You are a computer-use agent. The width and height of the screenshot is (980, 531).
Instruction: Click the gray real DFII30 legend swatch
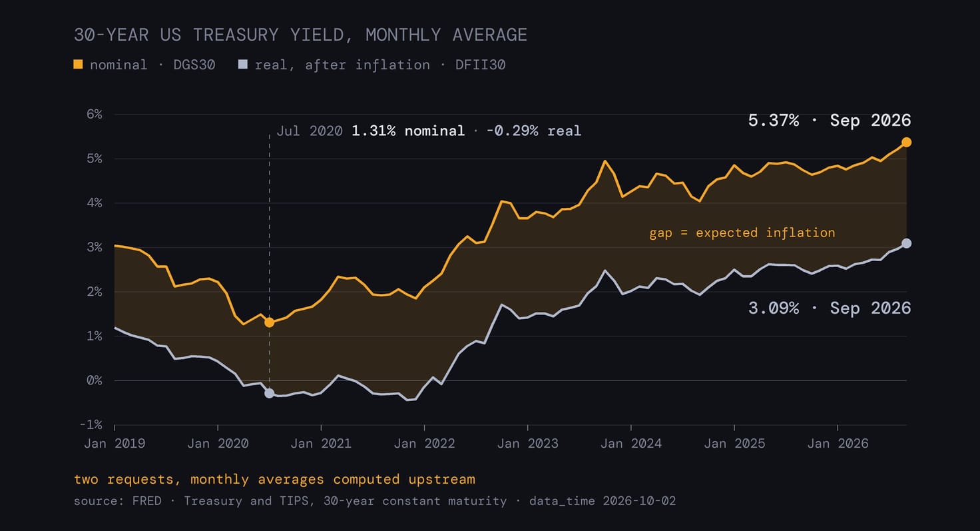click(x=243, y=65)
